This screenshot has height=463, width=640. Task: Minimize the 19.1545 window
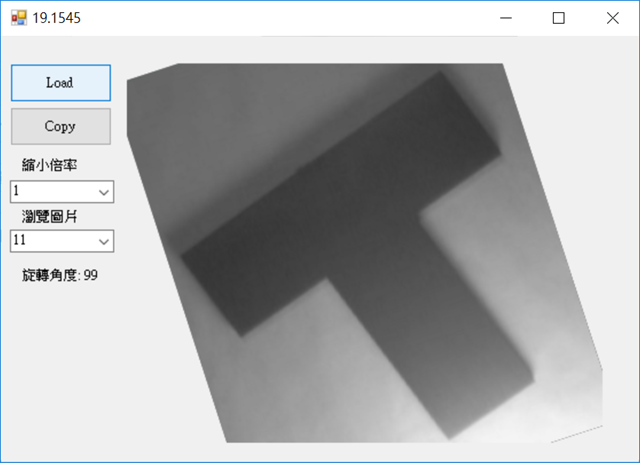[x=506, y=18]
